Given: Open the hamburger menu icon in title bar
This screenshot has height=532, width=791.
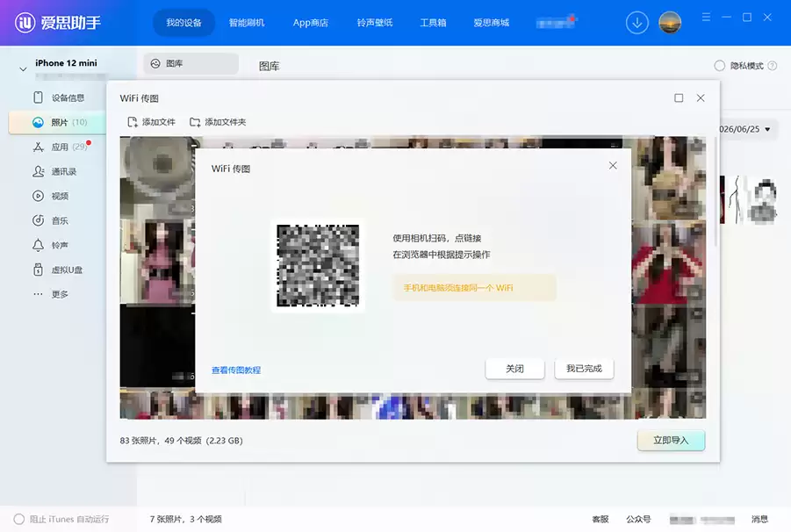Looking at the screenshot, I should 706,18.
